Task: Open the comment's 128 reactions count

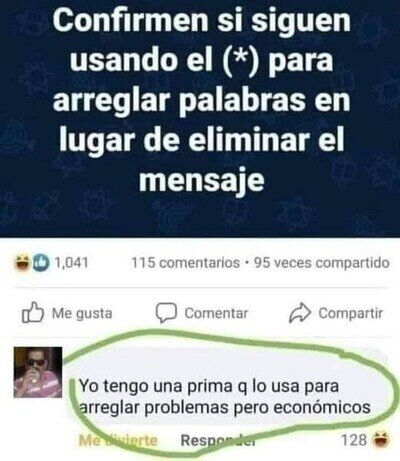Action: point(354,440)
